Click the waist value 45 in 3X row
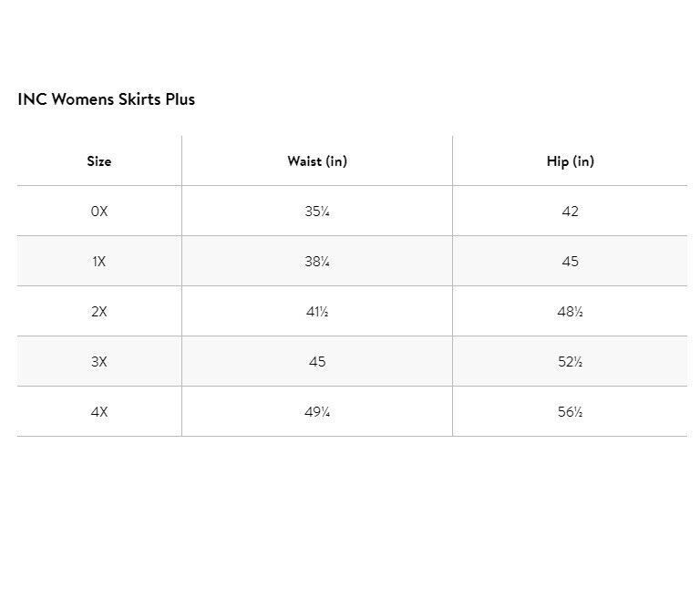Screen dimensions: 700x589 point(317,361)
